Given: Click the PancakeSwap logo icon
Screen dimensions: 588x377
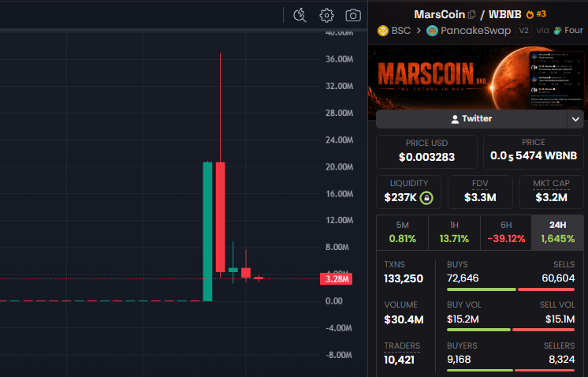Looking at the screenshot, I should click(432, 31).
